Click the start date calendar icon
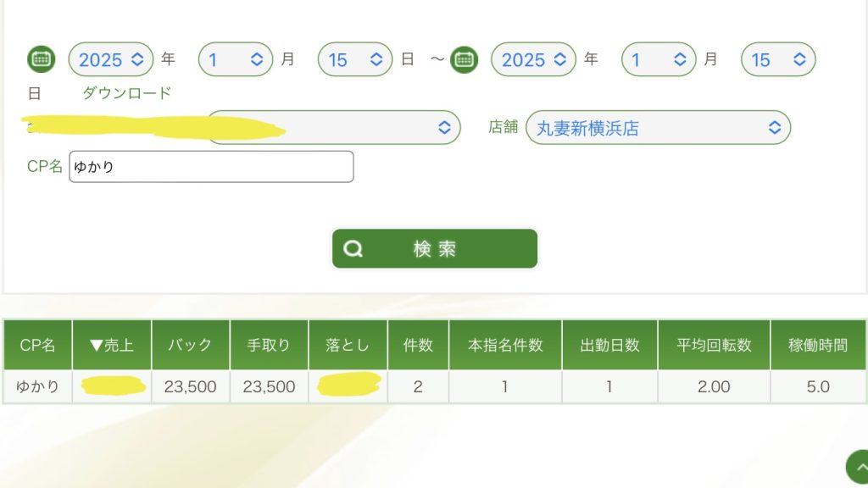Screen dimensions: 868x488 coord(41,59)
